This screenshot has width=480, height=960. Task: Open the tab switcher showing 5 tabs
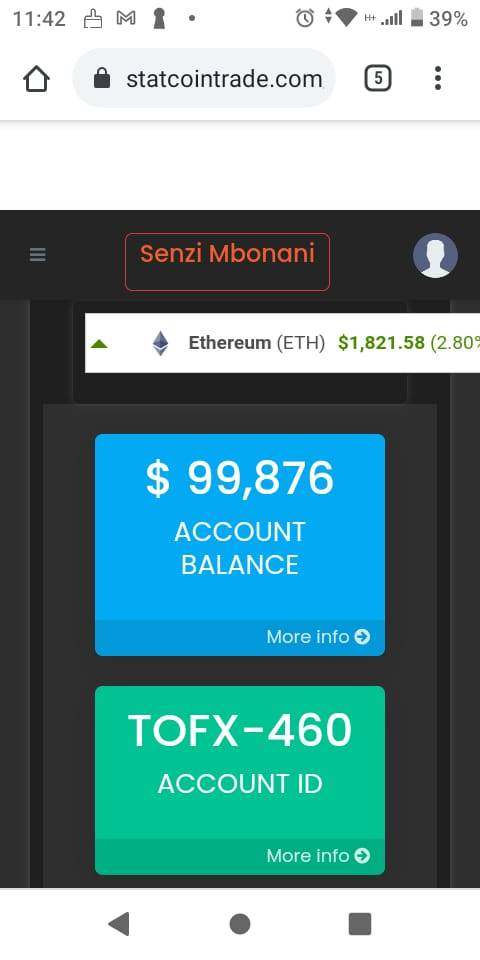pos(378,78)
